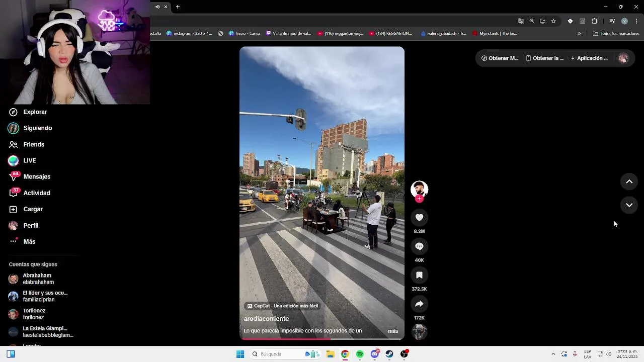Click the 'Cuentas que sigues' heading
Viewport: 644px width, 362px height.
(x=33, y=264)
